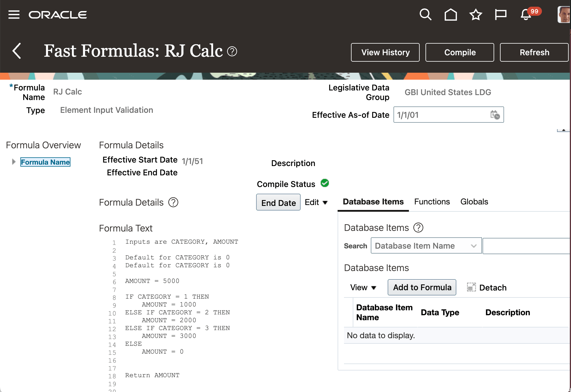Image resolution: width=571 pixels, height=392 pixels.
Task: Switch to the Globals tab
Action: pos(474,202)
